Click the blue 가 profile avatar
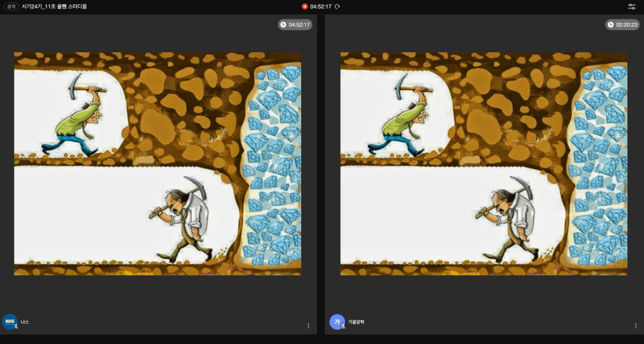Screen dimensions: 644x344 pos(337,322)
